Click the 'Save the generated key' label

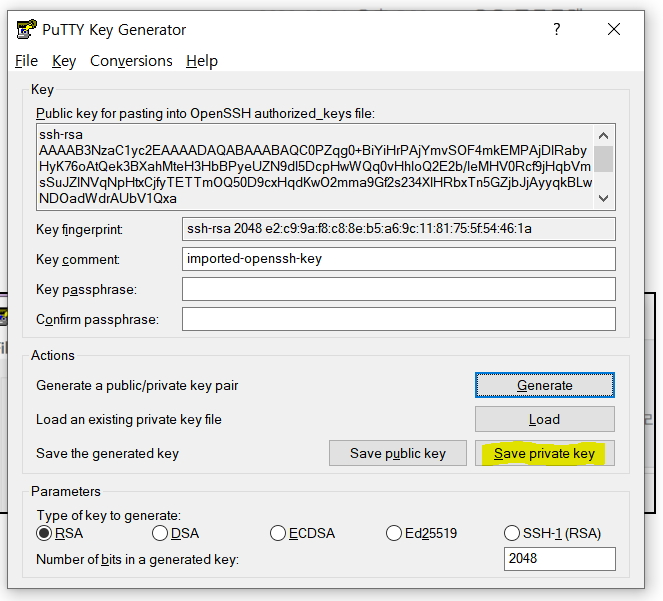click(x=107, y=453)
